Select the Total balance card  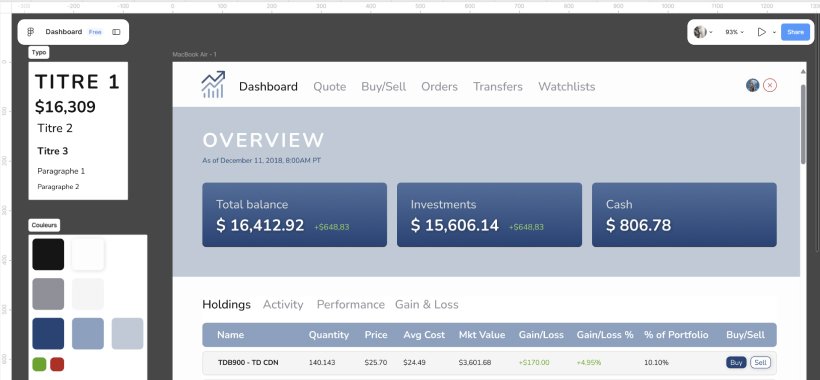294,214
